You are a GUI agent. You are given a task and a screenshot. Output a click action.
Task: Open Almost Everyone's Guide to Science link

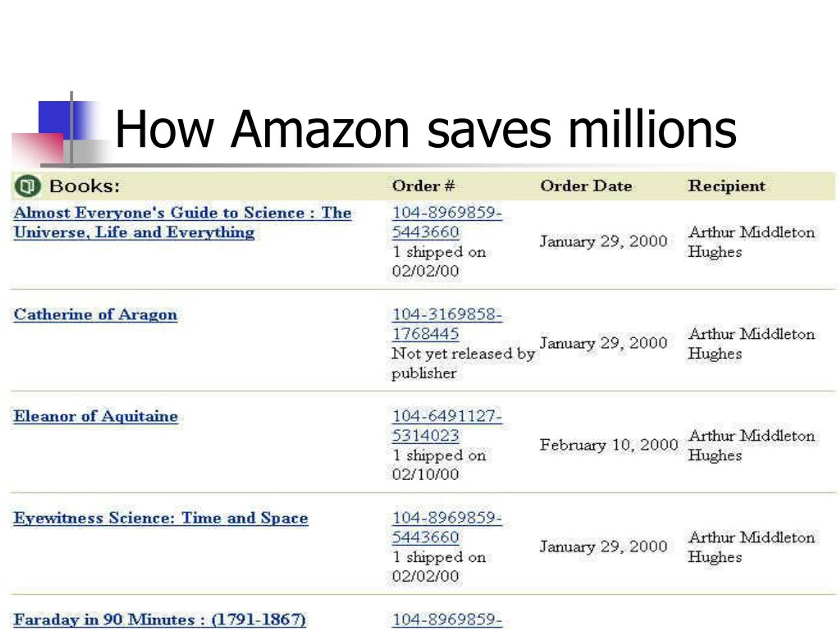tap(183, 222)
